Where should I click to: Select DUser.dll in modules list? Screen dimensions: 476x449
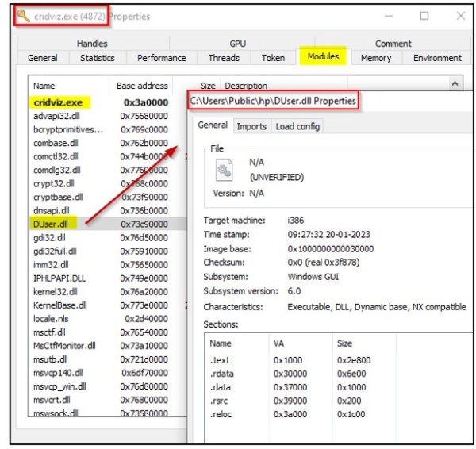click(50, 224)
